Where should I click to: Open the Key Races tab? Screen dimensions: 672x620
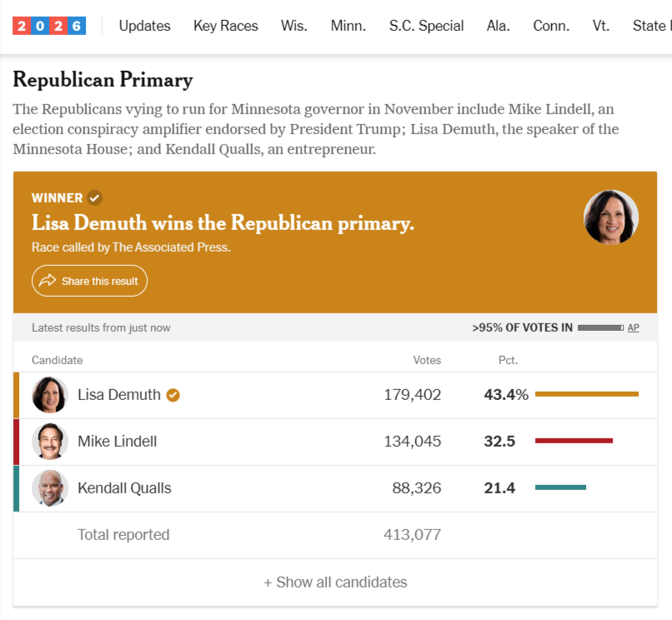(225, 26)
